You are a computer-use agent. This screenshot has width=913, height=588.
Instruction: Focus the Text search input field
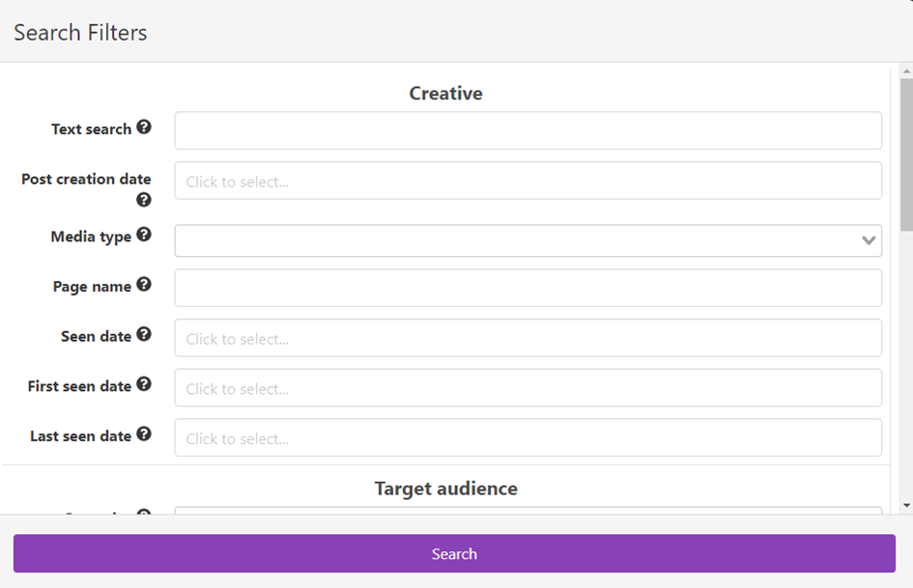[x=528, y=130]
